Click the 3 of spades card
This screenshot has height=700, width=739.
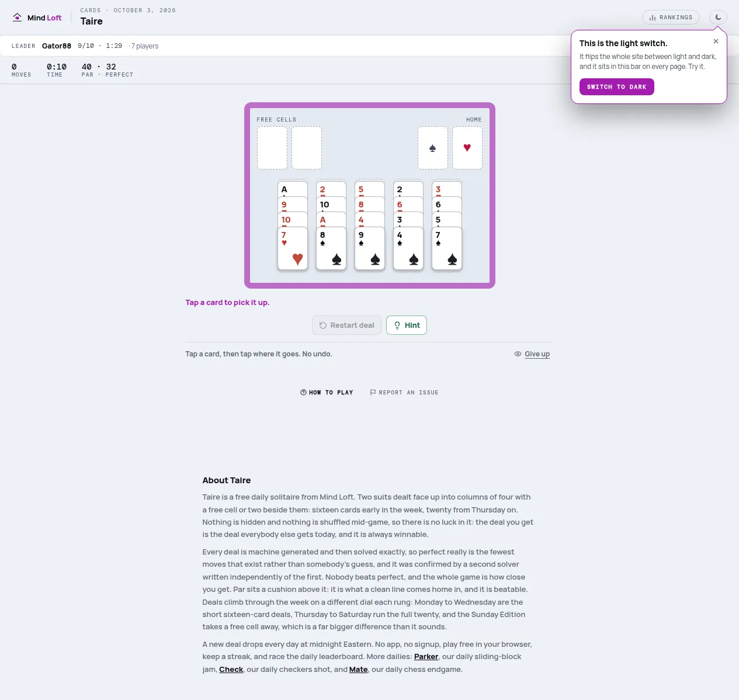408,219
